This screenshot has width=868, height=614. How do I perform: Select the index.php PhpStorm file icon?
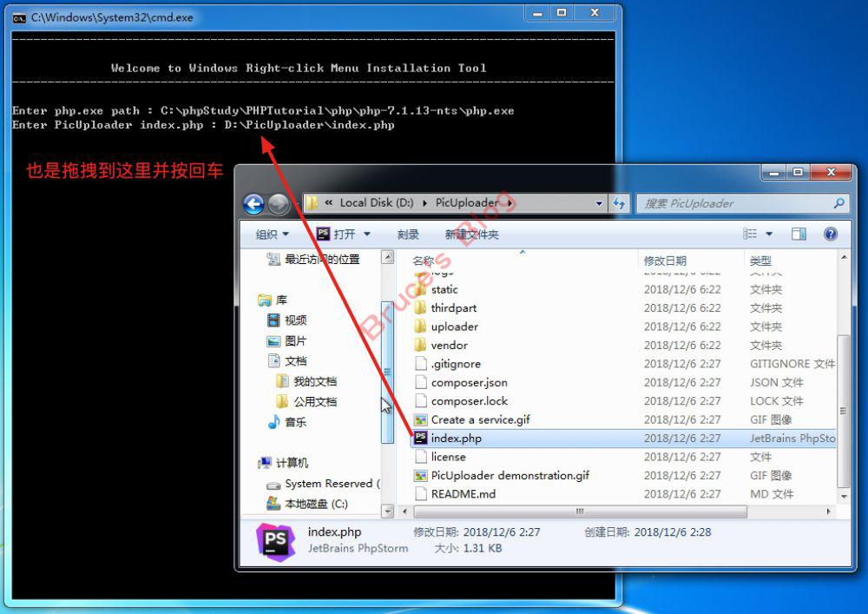coord(421,439)
